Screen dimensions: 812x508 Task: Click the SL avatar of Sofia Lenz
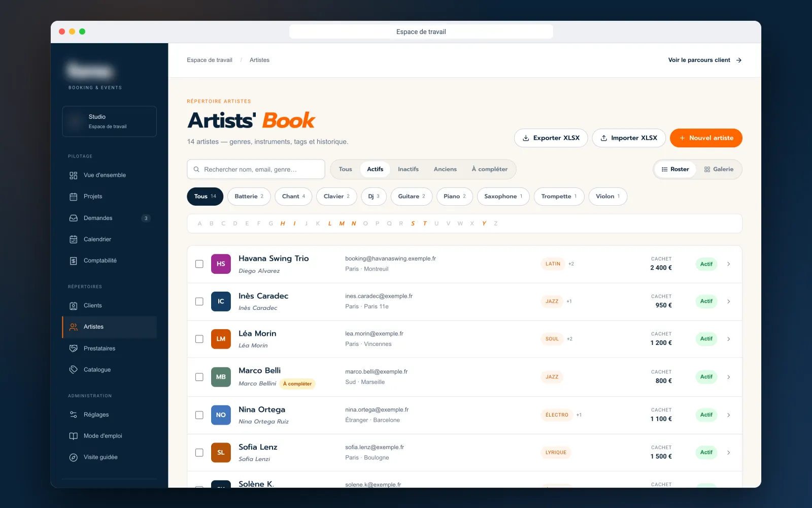(221, 453)
